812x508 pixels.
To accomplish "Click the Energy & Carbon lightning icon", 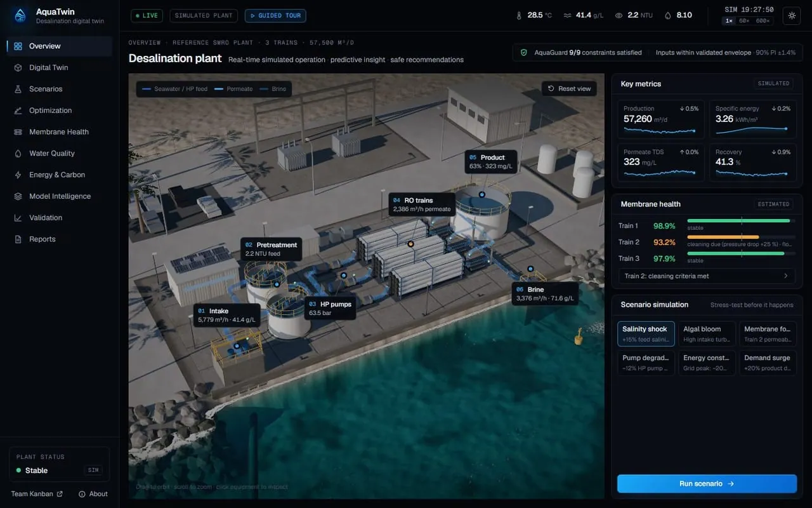I will 18,175.
